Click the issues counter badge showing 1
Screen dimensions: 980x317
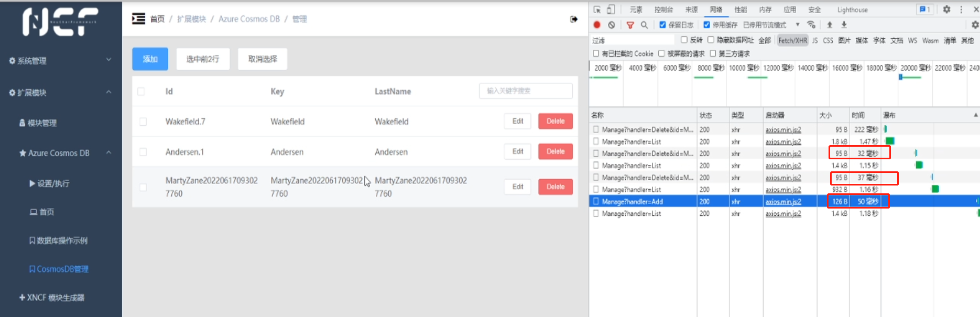point(924,9)
